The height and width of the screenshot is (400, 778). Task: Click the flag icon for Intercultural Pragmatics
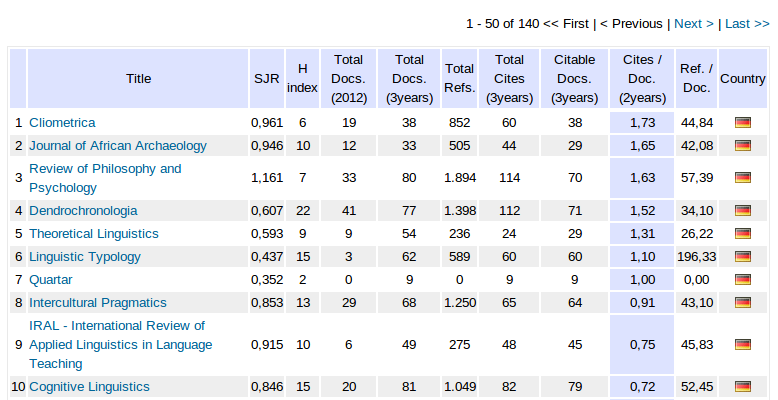(x=743, y=302)
